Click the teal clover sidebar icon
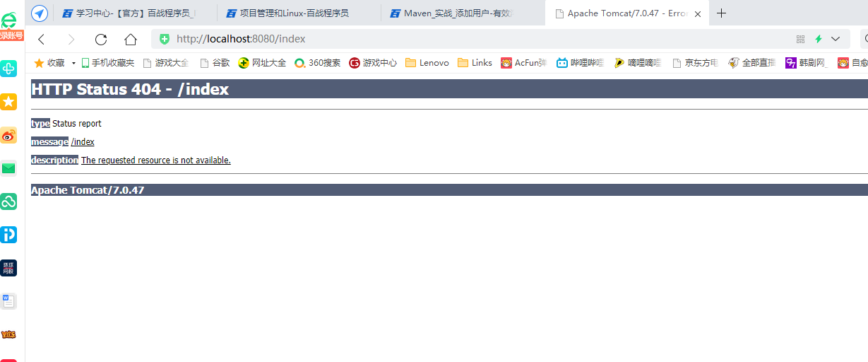868x362 pixels. pos(9,69)
